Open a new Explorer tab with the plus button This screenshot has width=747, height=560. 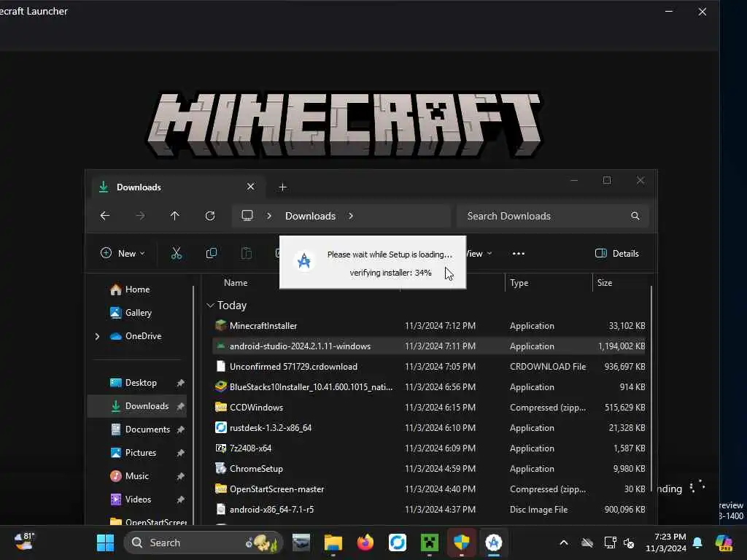pos(282,187)
